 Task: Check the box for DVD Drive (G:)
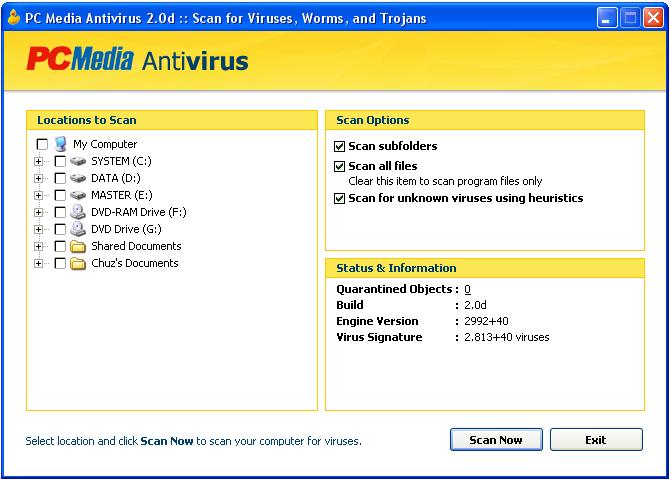[x=60, y=230]
